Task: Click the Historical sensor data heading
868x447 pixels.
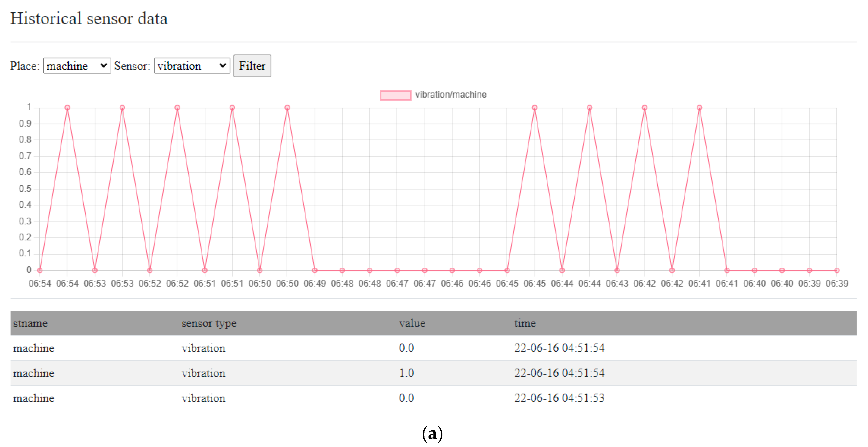Action: (89, 18)
